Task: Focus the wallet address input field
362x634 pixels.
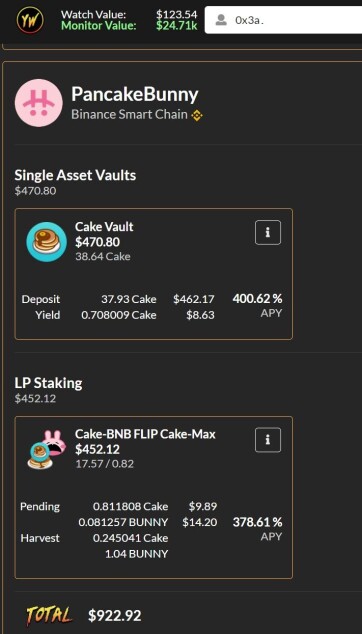Action: 283,20
